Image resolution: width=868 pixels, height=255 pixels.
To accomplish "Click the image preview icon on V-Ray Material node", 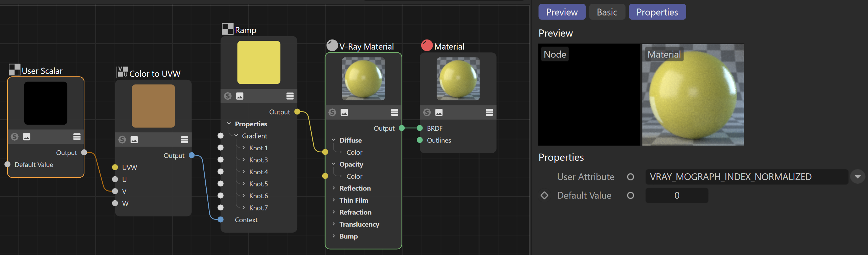I will [x=344, y=112].
